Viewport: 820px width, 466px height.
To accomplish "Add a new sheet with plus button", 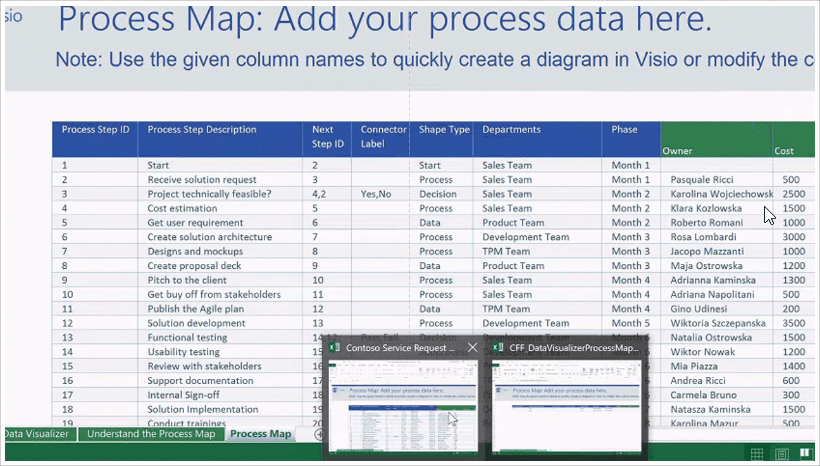I will (318, 434).
